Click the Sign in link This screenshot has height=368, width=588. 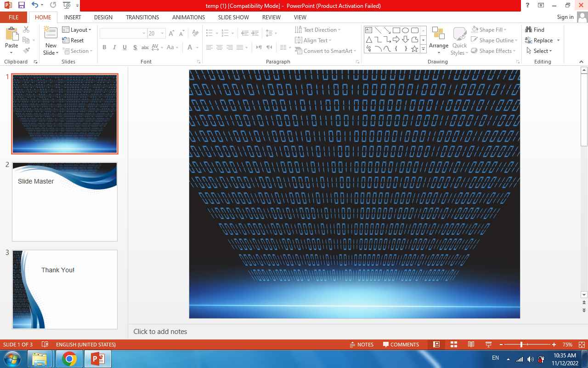click(x=565, y=17)
